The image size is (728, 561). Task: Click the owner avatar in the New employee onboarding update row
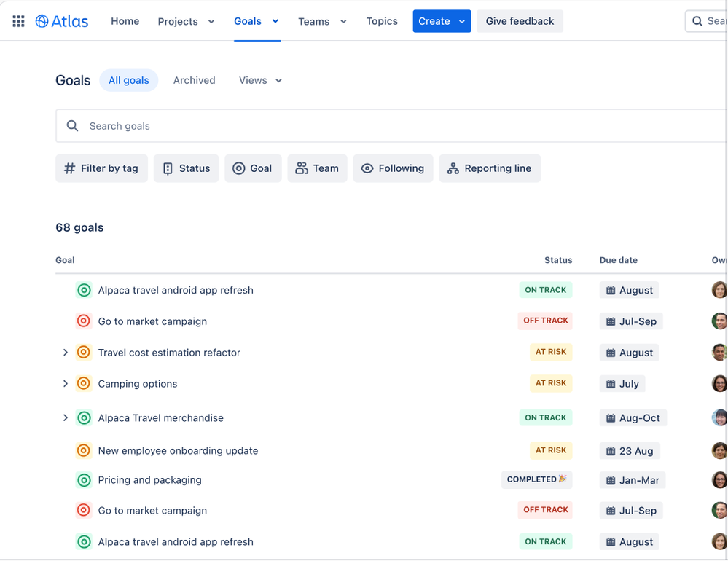720,450
